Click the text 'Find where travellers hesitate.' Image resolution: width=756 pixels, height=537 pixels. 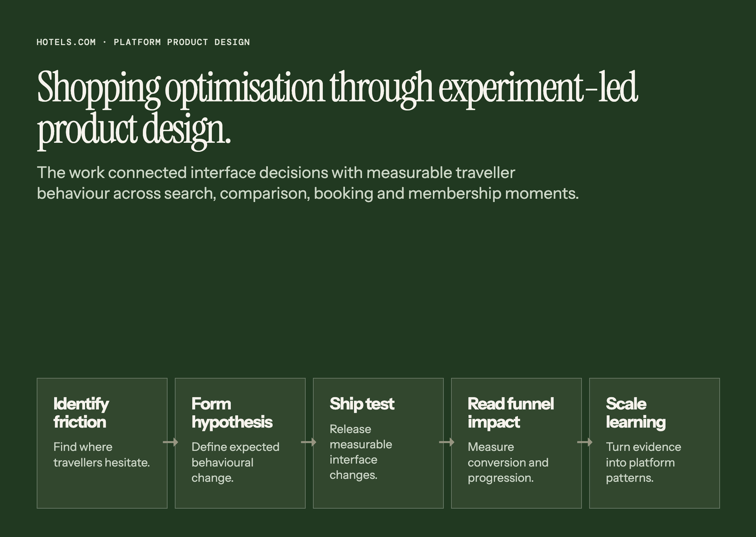pyautogui.click(x=102, y=454)
